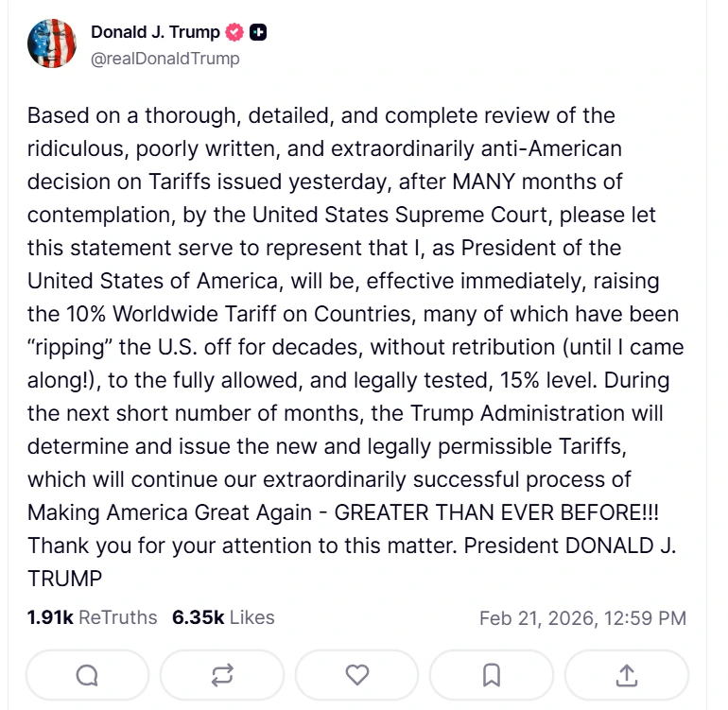The image size is (728, 710).
Task: Click the final 'TRUMP' signature word
Action: (64, 578)
